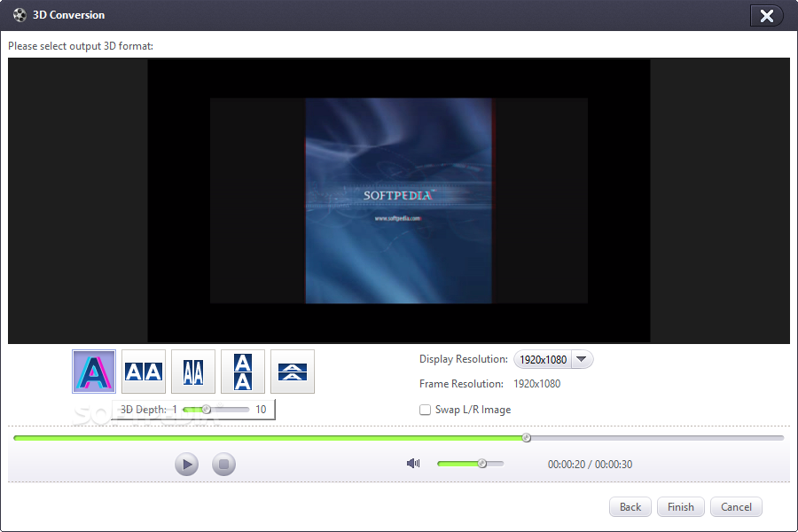Click the 1920x1080 display resolution field
Image resolution: width=798 pixels, height=532 pixels.
click(543, 359)
